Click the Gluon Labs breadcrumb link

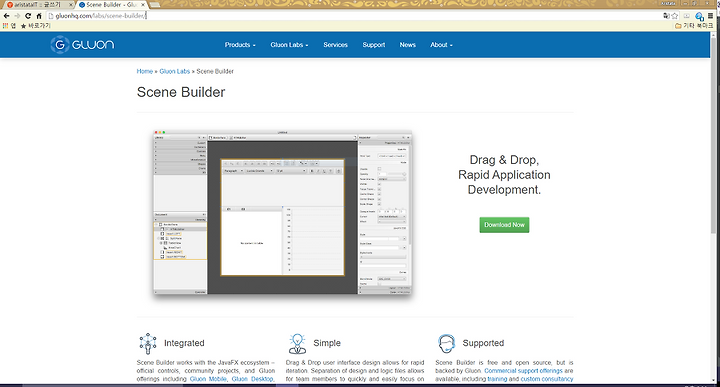(174, 71)
